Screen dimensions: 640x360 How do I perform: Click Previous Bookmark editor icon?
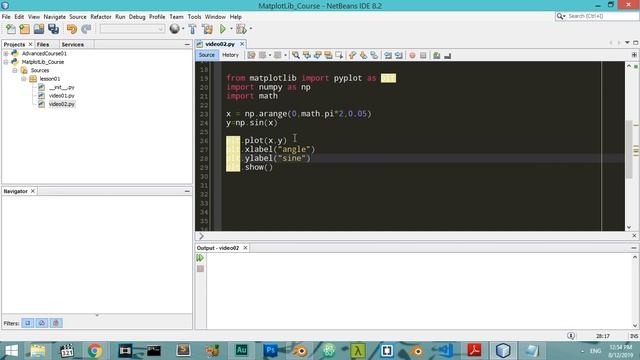point(352,55)
